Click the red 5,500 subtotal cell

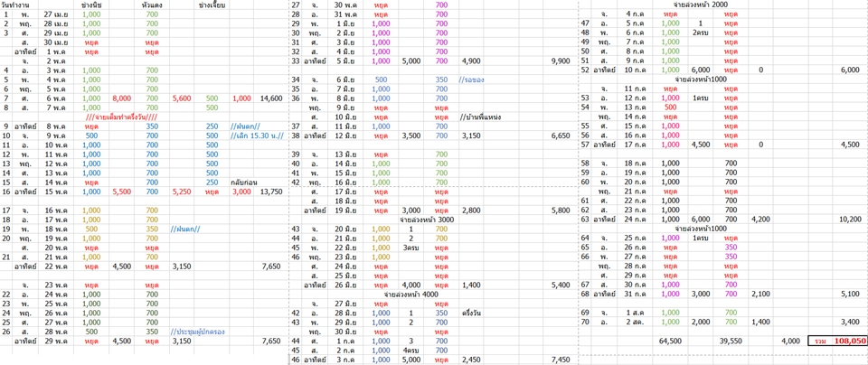coord(121,192)
